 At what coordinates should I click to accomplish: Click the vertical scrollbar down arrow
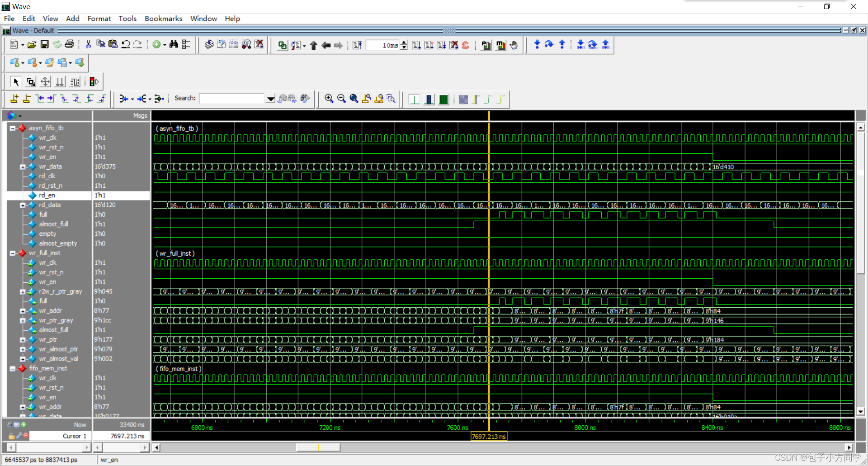(861, 412)
